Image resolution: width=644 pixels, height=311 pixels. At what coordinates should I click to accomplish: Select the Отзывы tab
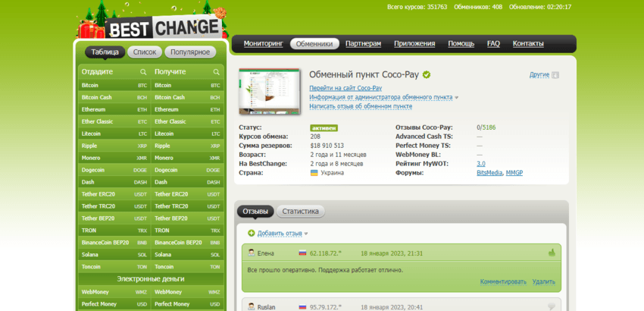point(255,212)
